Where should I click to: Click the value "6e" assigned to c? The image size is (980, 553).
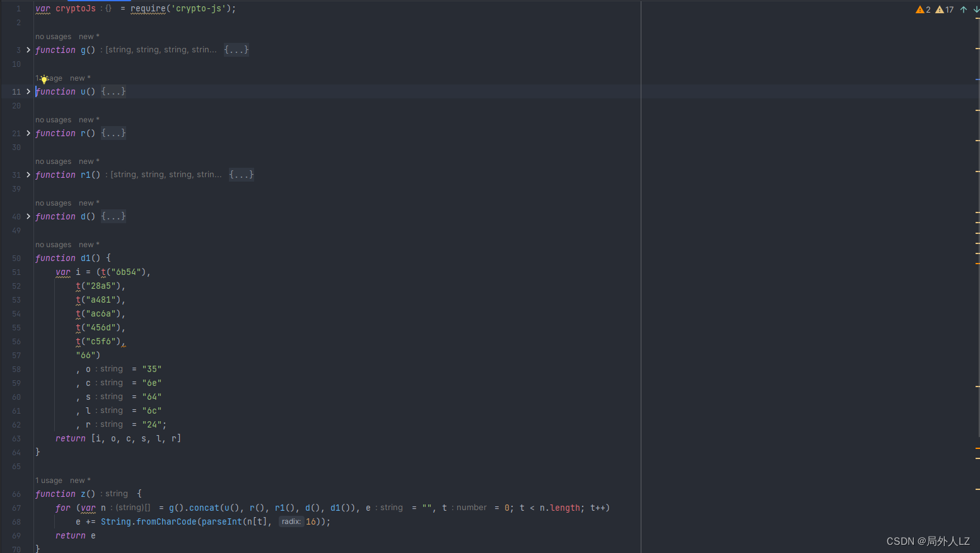point(152,383)
